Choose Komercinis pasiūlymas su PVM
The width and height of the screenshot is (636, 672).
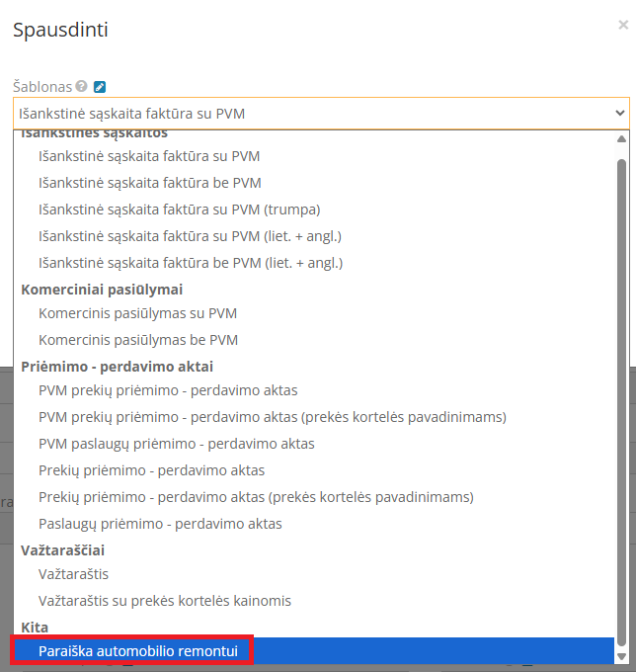(x=137, y=313)
